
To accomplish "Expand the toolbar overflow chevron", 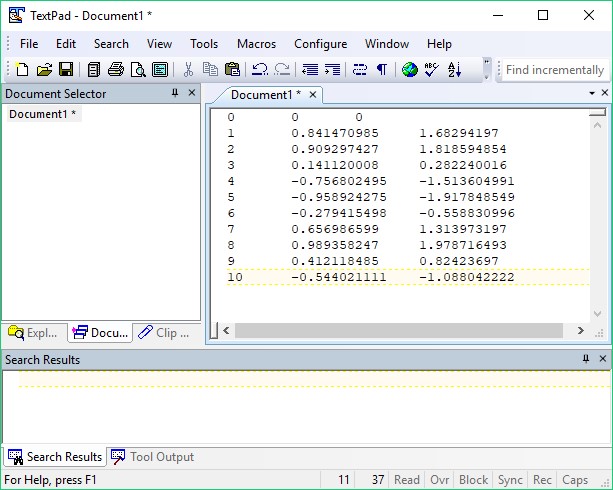I will (487, 70).
